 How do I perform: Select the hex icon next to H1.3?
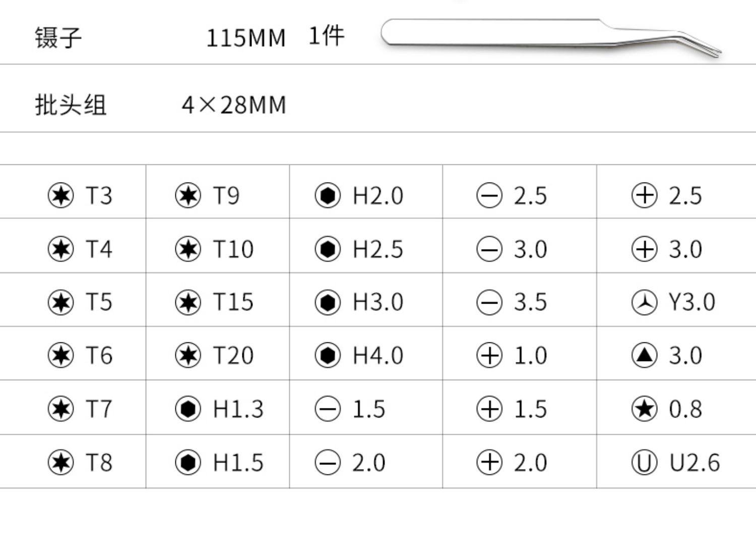click(188, 409)
